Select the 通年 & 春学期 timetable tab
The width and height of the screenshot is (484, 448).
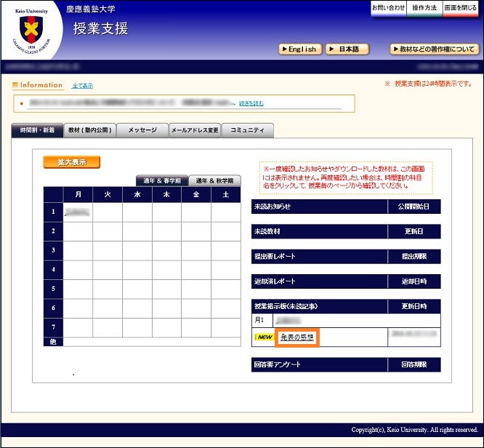[x=161, y=181]
